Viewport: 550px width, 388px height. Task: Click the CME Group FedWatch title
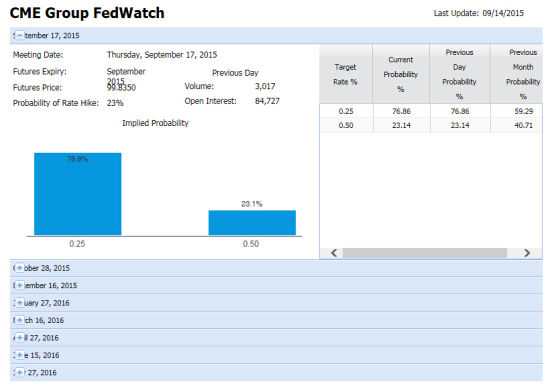pos(87,13)
